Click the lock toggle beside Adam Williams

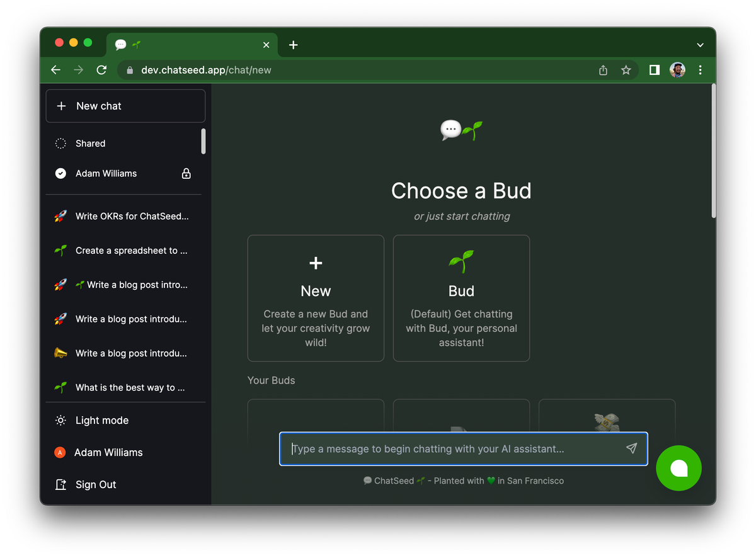click(x=186, y=173)
